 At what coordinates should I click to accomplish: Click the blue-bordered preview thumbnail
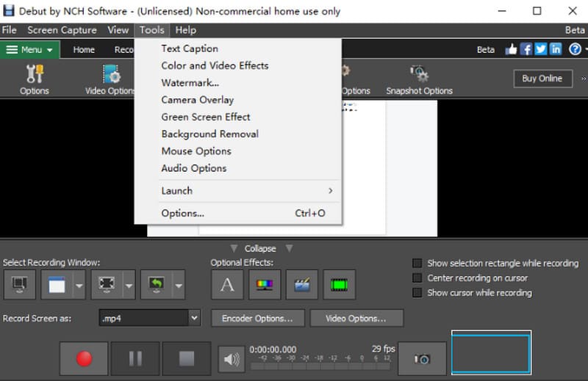(x=491, y=352)
